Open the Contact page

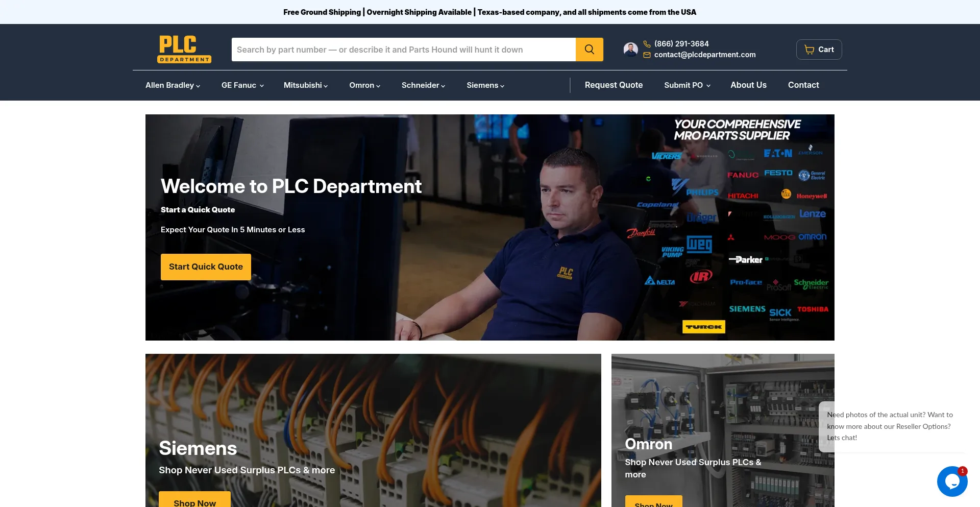coord(803,85)
